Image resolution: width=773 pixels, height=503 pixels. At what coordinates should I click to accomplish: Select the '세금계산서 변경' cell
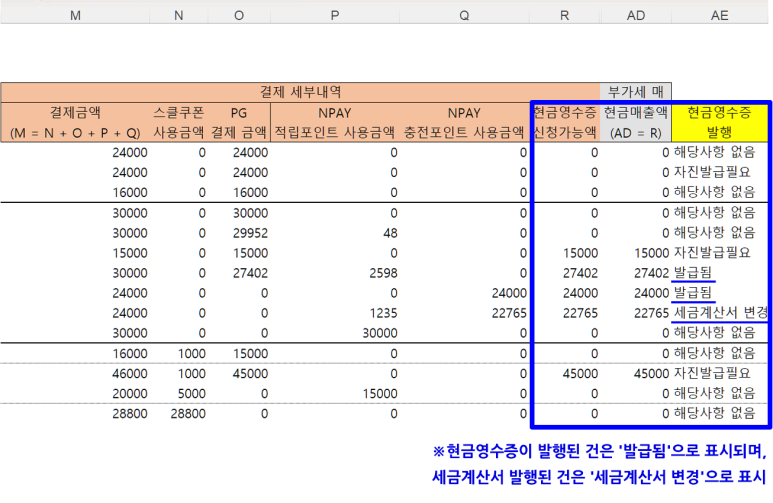720,313
